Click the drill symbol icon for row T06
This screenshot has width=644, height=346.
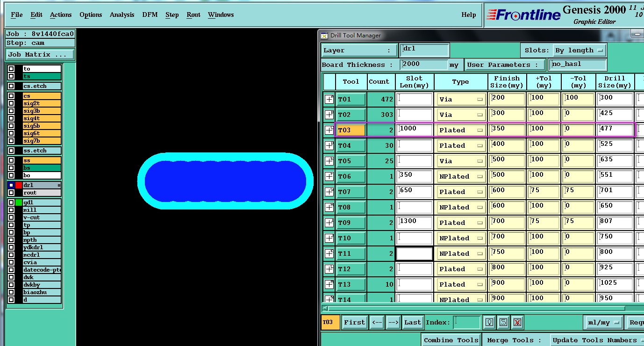[x=329, y=176]
